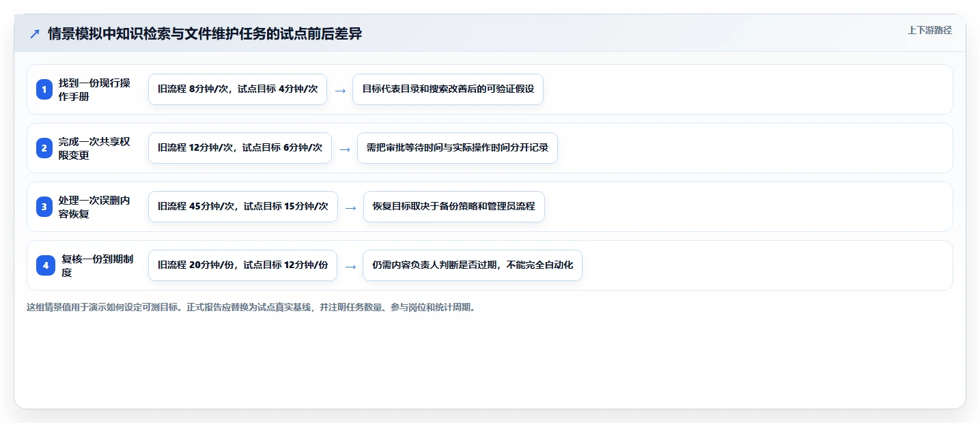Click the title 情景模拟中知识检索与文件维护任务的试点前后差异
Screen dimensions: 980x423
click(x=205, y=34)
